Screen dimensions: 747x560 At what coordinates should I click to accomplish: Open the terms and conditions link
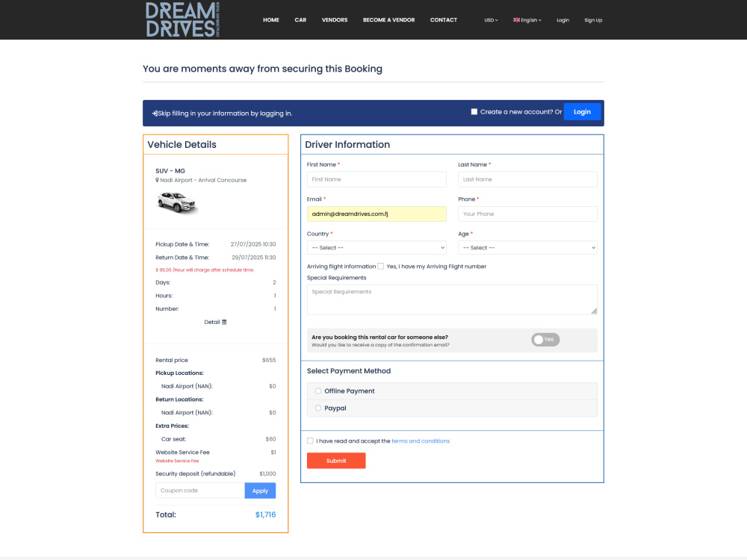coord(421,441)
